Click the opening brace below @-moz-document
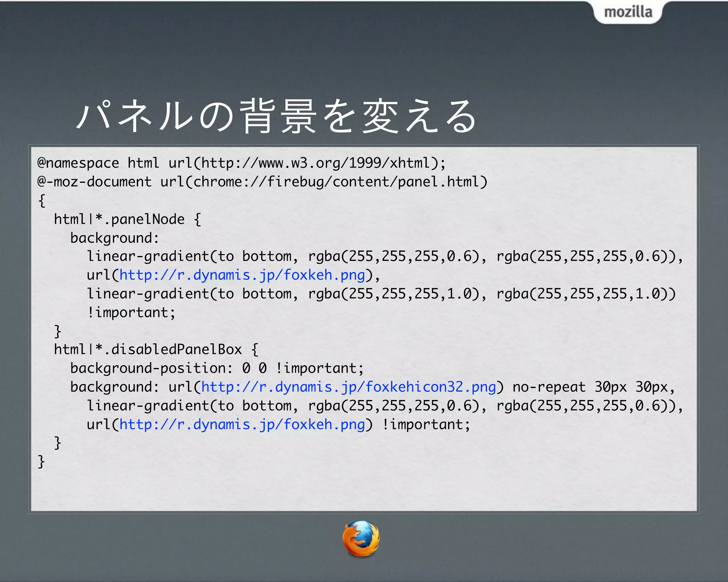The image size is (728, 582). (x=42, y=201)
